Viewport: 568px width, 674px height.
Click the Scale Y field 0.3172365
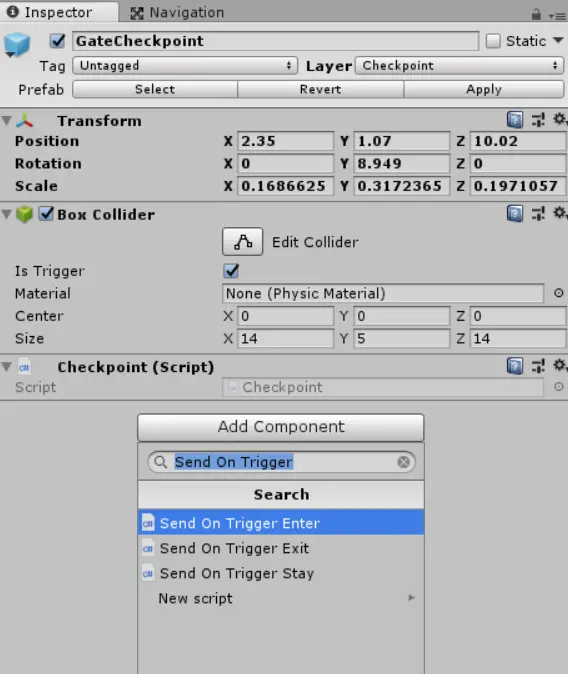point(402,186)
